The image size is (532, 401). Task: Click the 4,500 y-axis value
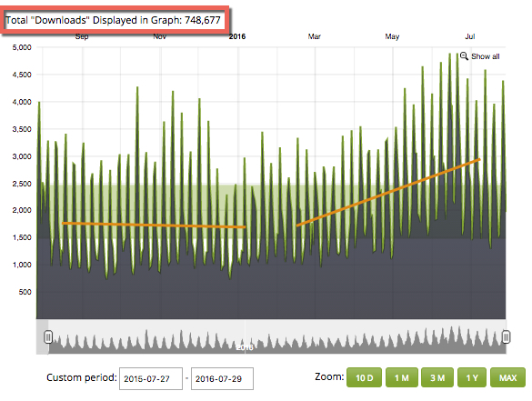point(22,75)
